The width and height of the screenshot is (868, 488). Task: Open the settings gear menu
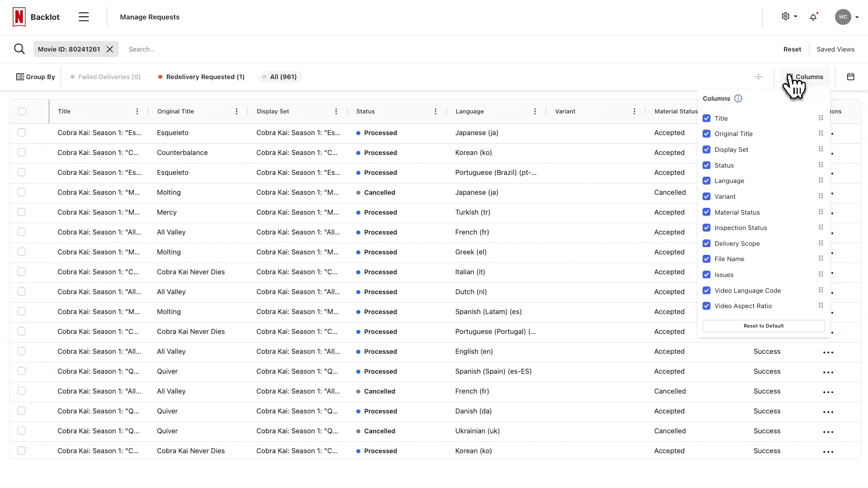tap(786, 16)
